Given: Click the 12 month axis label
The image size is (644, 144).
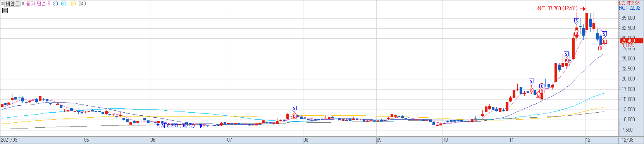Looking at the screenshot, I should (x=588, y=140).
